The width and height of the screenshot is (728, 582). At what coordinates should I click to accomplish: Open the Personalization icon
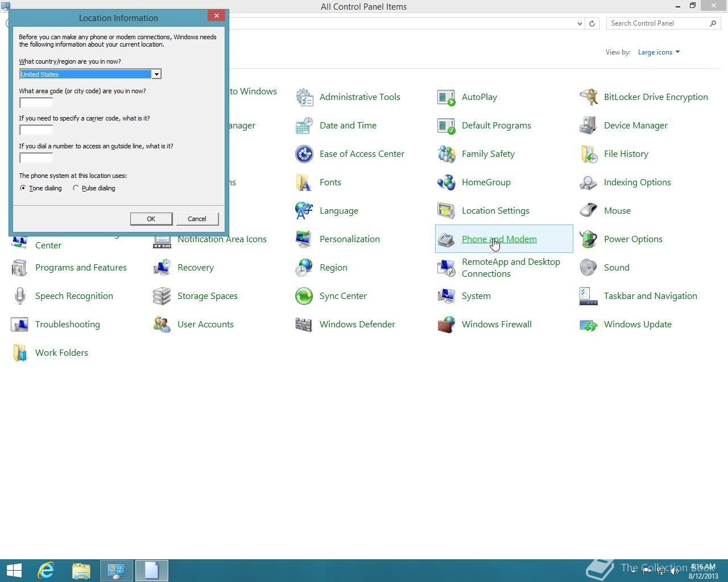[304, 239]
